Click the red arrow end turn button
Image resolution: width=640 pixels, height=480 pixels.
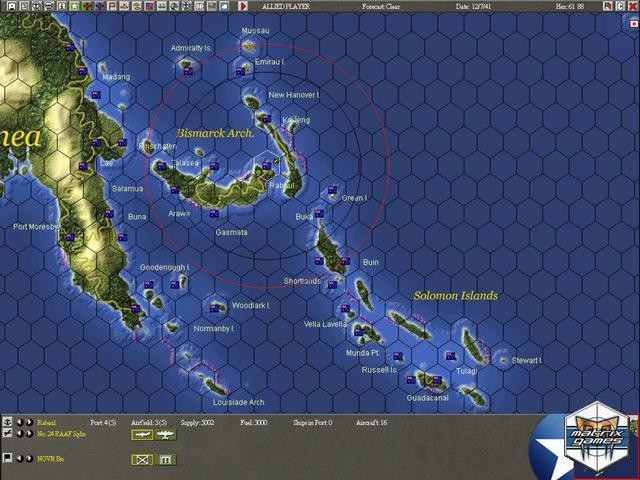[243, 6]
